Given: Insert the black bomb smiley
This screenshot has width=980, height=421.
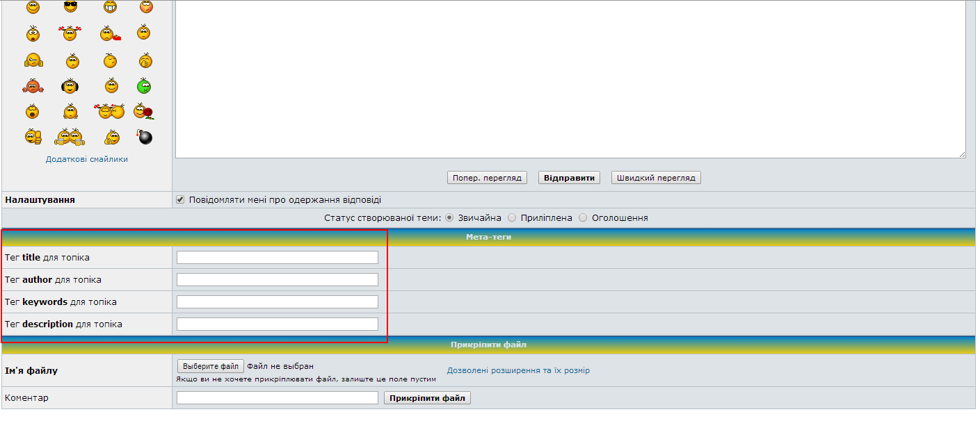Looking at the screenshot, I should pos(145,137).
